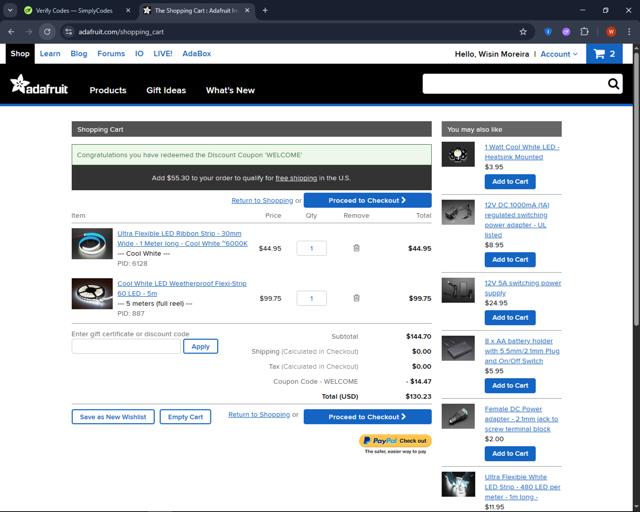Add 12V 5A switching power supply to cart

[510, 318]
